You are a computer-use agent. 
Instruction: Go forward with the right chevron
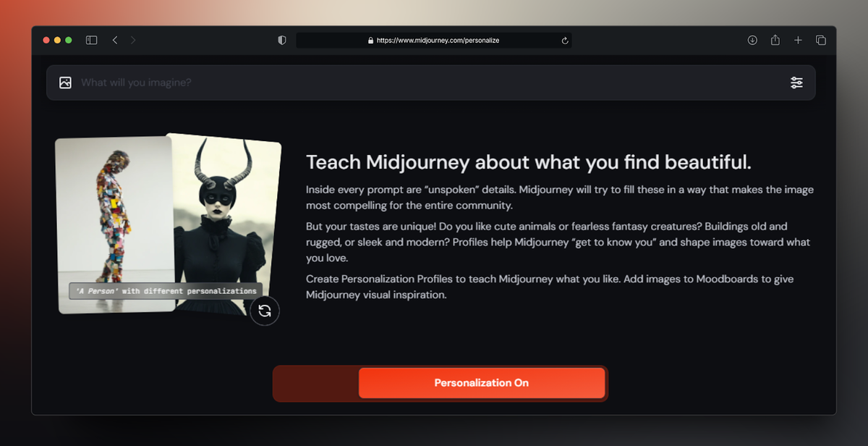coord(133,41)
